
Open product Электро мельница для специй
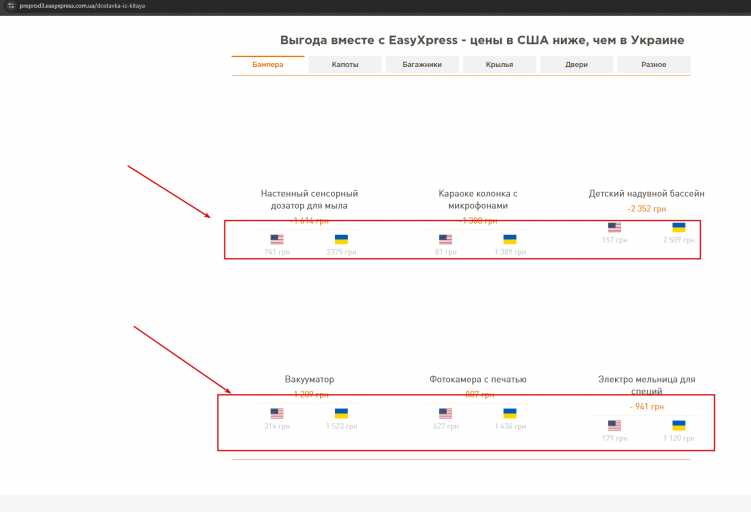(647, 385)
